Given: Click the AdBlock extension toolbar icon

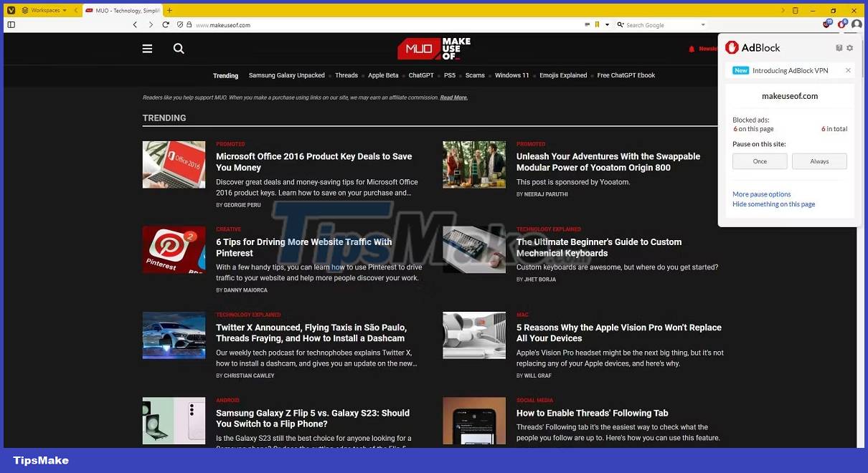Looking at the screenshot, I should [x=842, y=24].
